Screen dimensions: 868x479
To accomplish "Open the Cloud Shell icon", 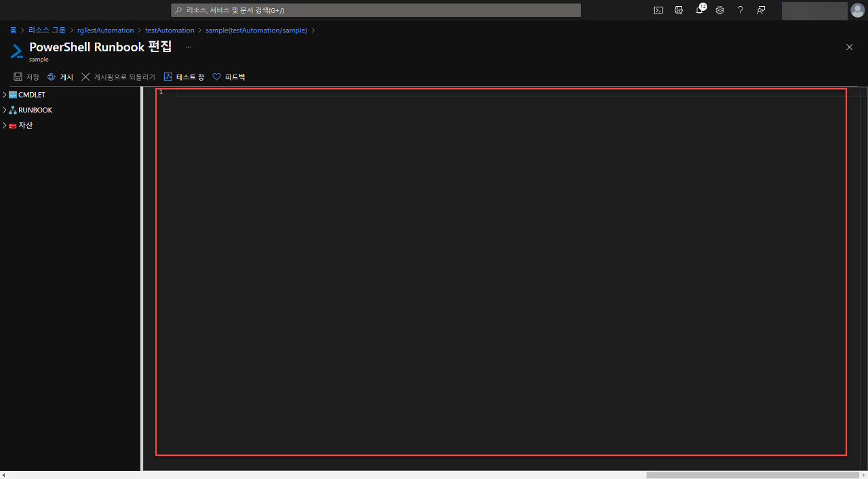I will coord(658,10).
